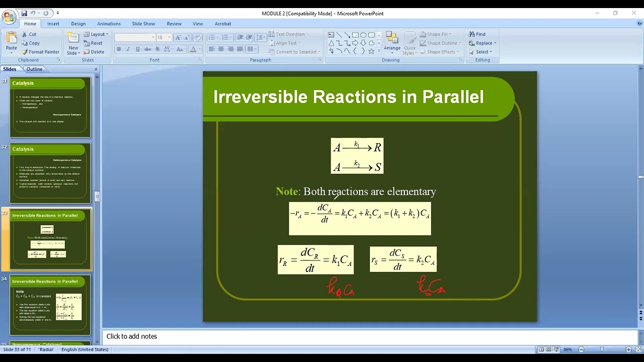The image size is (644, 362).
Task: Close the Slides/Outline pane
Action: pyautogui.click(x=96, y=69)
